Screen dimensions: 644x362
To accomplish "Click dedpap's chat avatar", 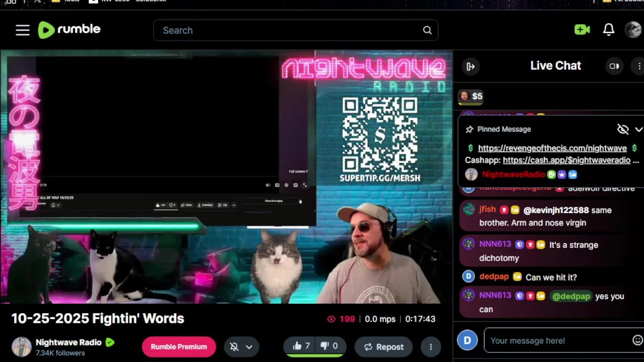I will point(468,276).
